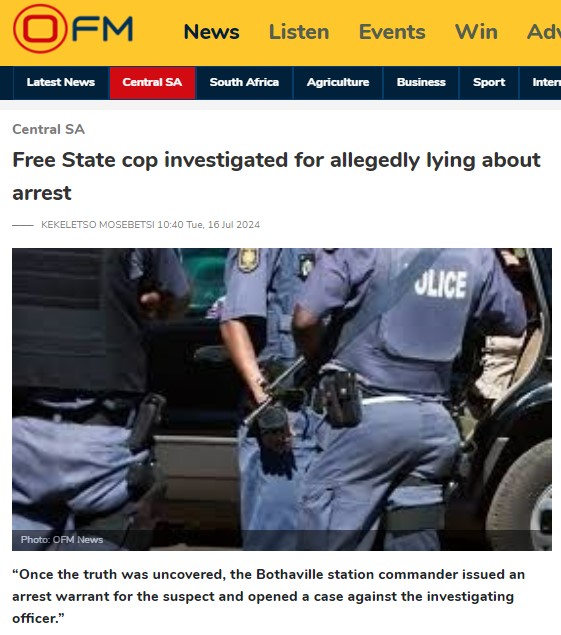The width and height of the screenshot is (561, 635).
Task: Open the South Africa tab
Action: (x=244, y=83)
